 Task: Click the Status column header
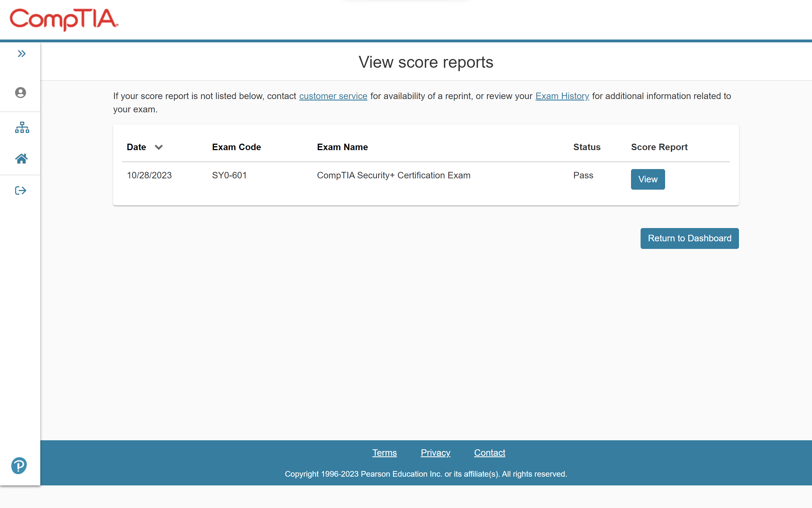[587, 147]
